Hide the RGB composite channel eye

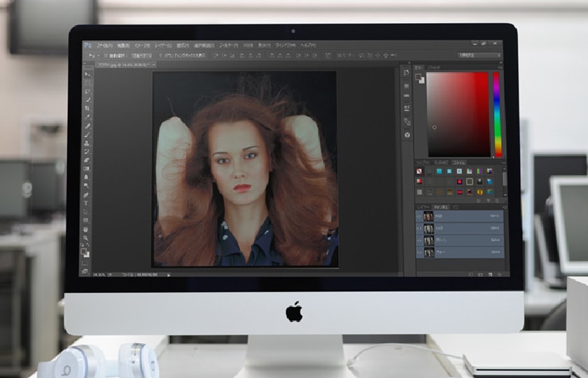(x=419, y=216)
